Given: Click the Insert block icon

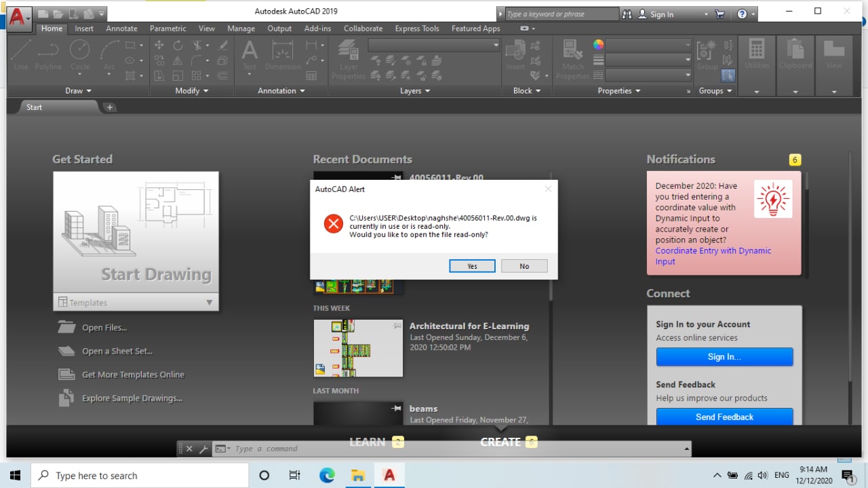Looking at the screenshot, I should coord(515,54).
